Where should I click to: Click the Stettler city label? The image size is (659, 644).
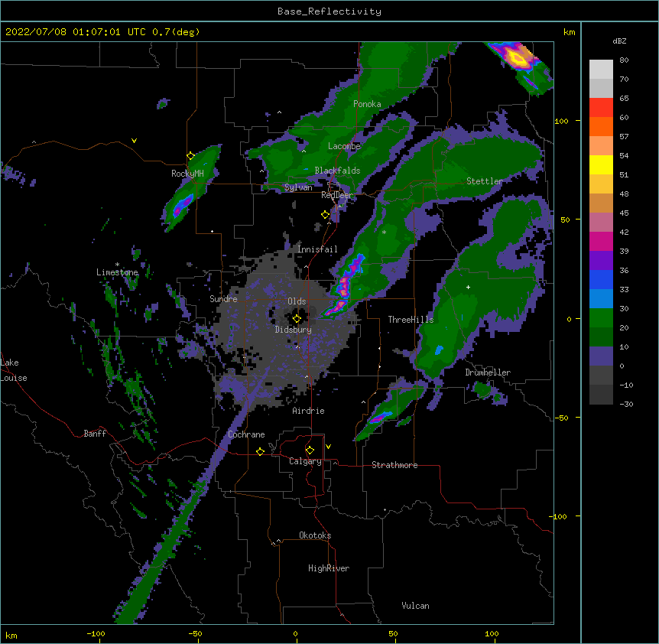[x=485, y=181]
